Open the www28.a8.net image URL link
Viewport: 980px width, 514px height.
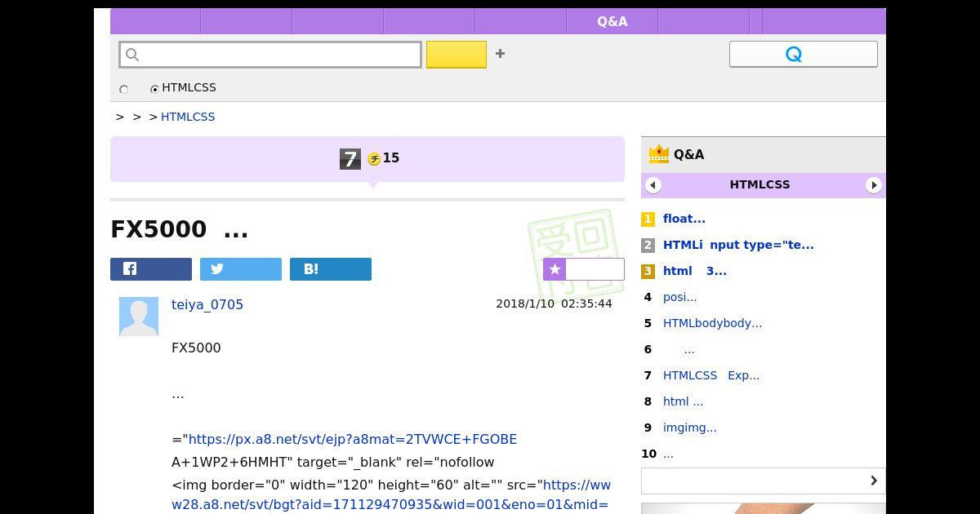(x=391, y=494)
